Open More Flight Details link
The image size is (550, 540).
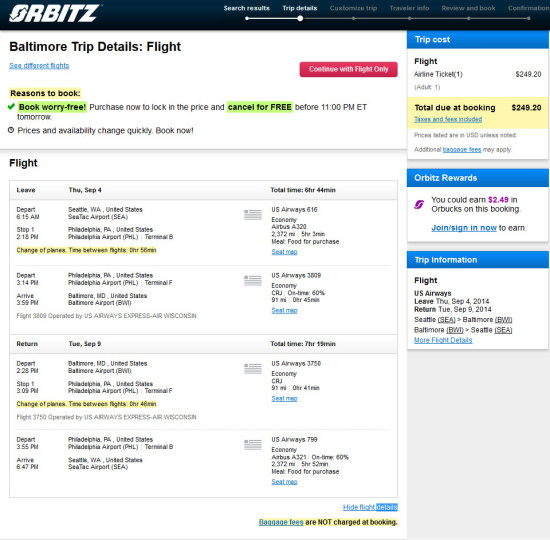click(x=443, y=340)
